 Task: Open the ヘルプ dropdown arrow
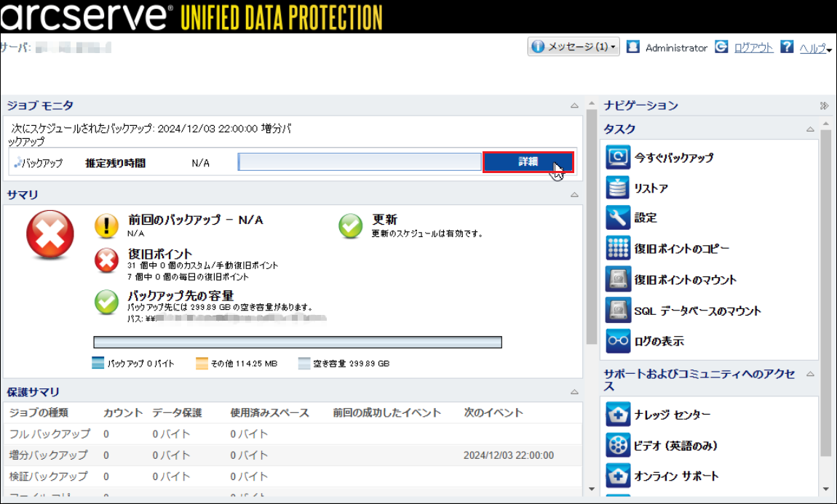tap(830, 49)
